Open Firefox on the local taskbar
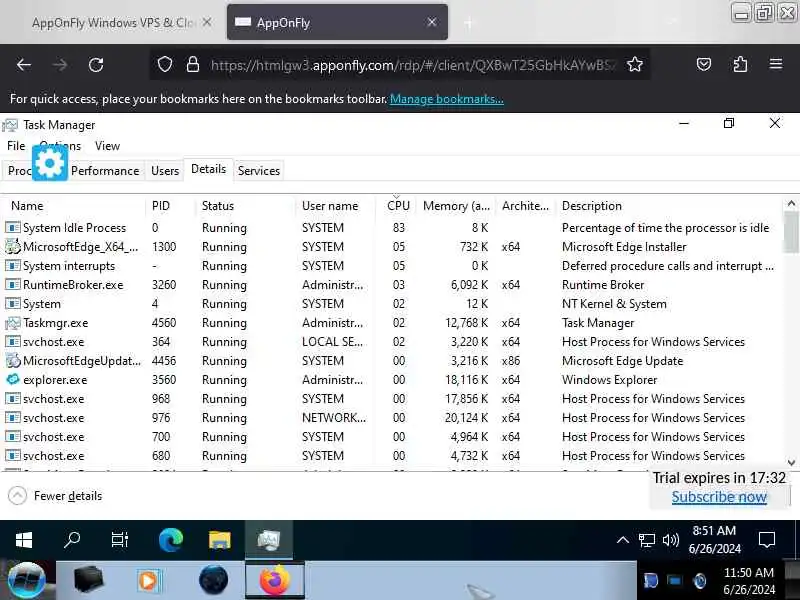800x600 pixels. pos(274,581)
